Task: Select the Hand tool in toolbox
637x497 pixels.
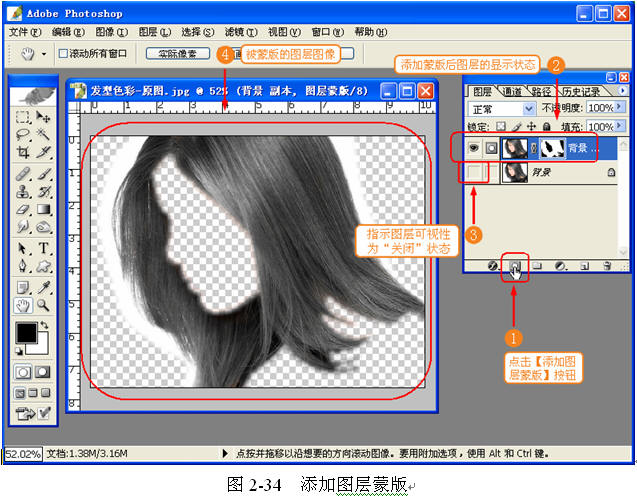Action: [x=23, y=305]
